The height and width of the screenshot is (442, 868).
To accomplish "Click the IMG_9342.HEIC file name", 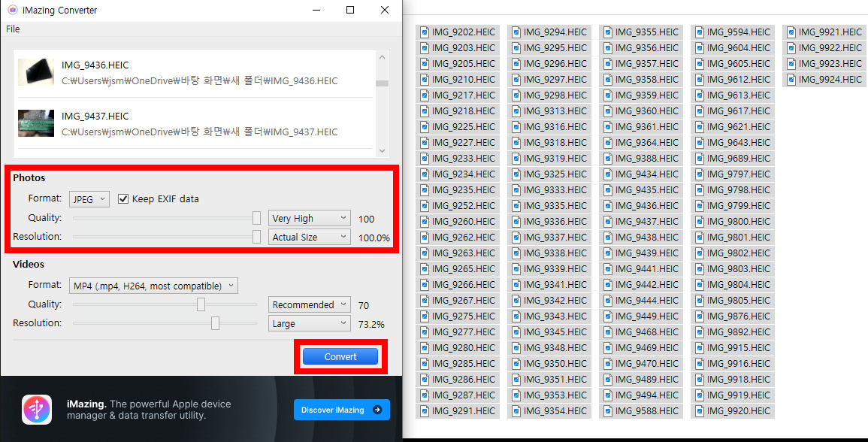I will pyautogui.click(x=555, y=301).
